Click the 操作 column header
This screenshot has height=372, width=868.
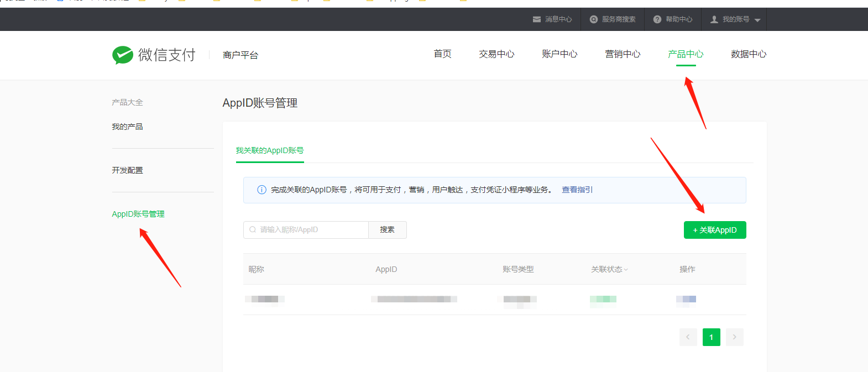tap(687, 269)
